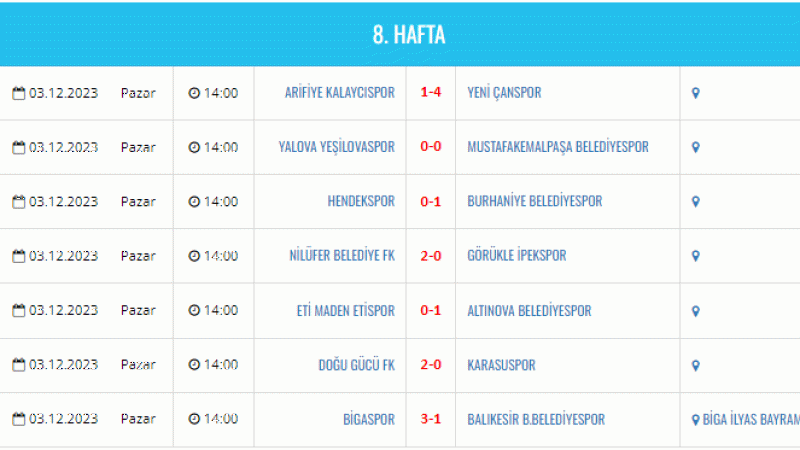Click the 8. Hafta header bar
Screen dimensions: 800x450
(400, 35)
